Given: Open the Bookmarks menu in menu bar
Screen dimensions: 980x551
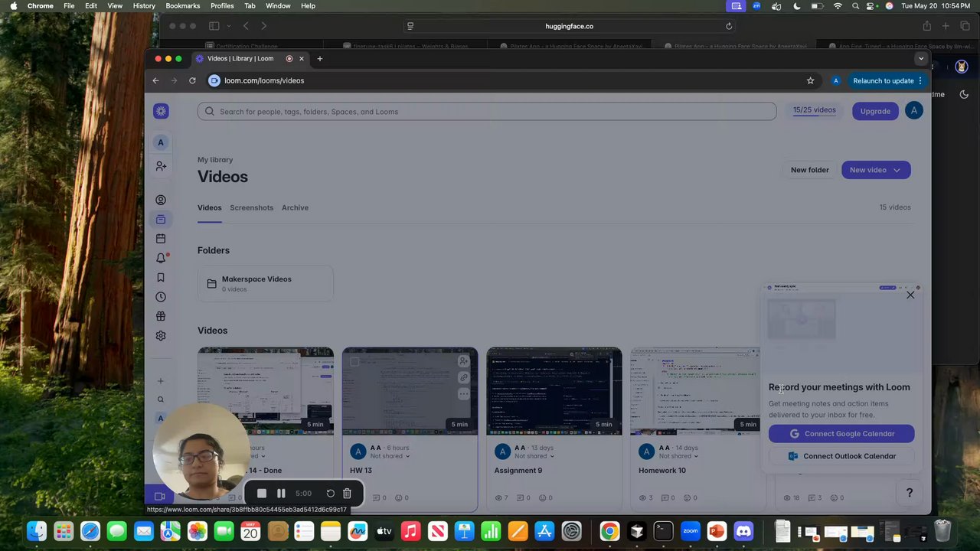Looking at the screenshot, I should (183, 5).
